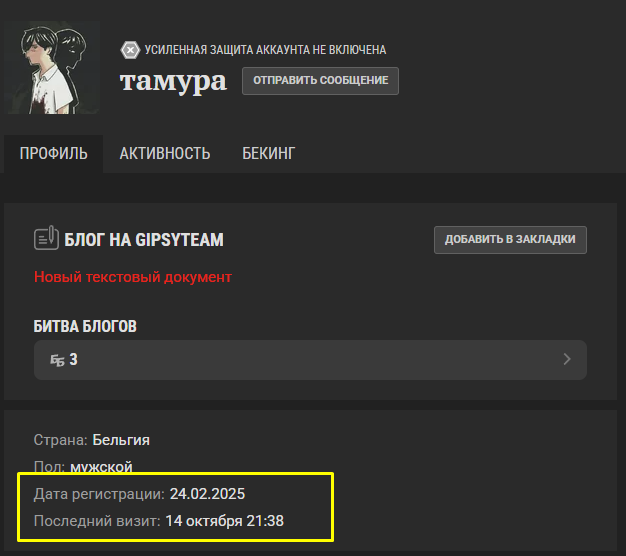Click the Блог на GipsyTeam heading
The image size is (626, 556).
[x=144, y=240]
